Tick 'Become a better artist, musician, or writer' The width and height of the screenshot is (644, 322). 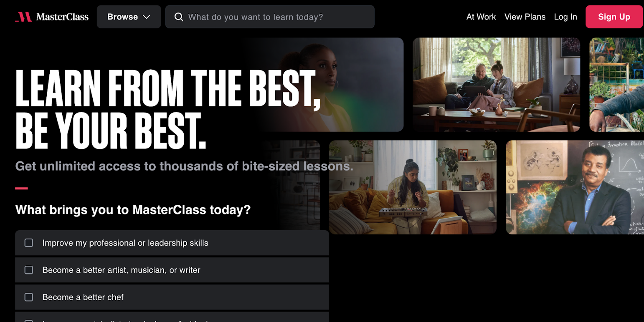tap(29, 270)
